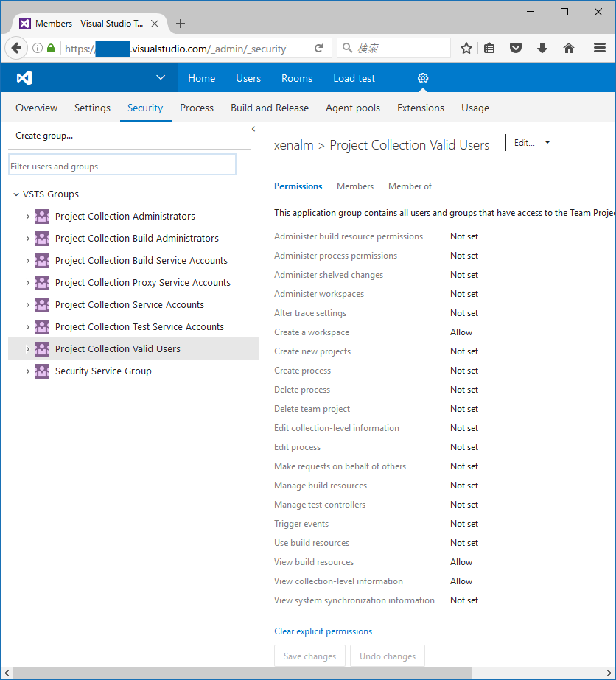Click the Project Collection Proxy Service Accounts group icon
Image resolution: width=616 pixels, height=680 pixels.
coord(42,282)
